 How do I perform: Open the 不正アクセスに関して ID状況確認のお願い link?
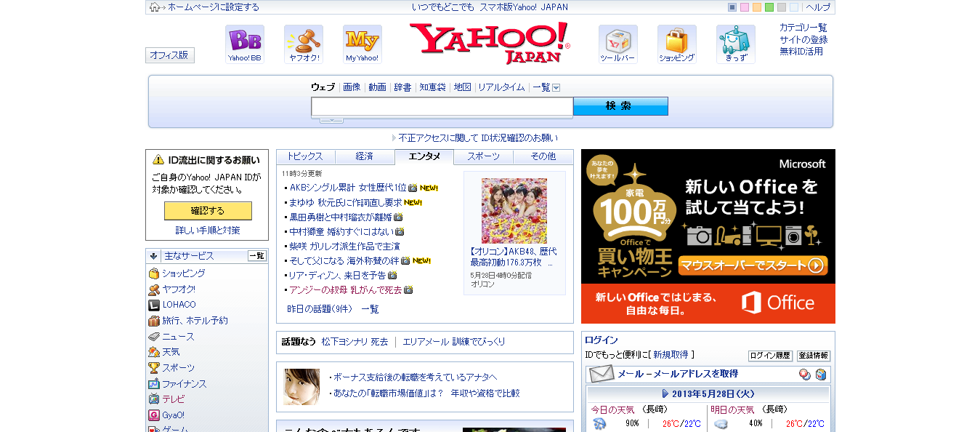(479, 138)
